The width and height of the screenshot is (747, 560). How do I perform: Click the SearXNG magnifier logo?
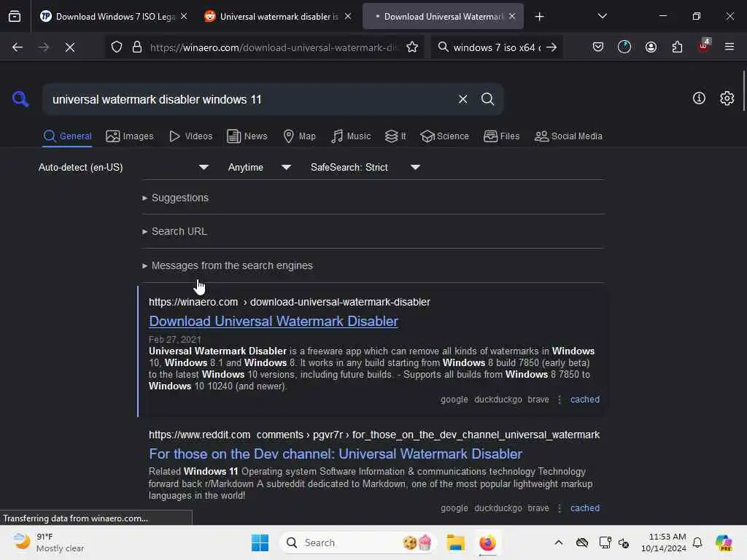[20, 99]
